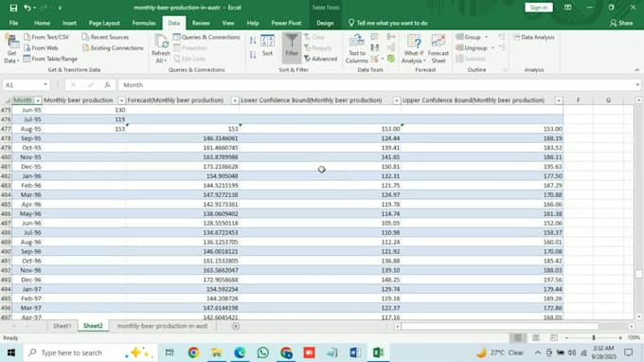Click Tell me what you want to do
Image resolution: width=644 pixels, height=362 pixels.
pyautogui.click(x=388, y=23)
